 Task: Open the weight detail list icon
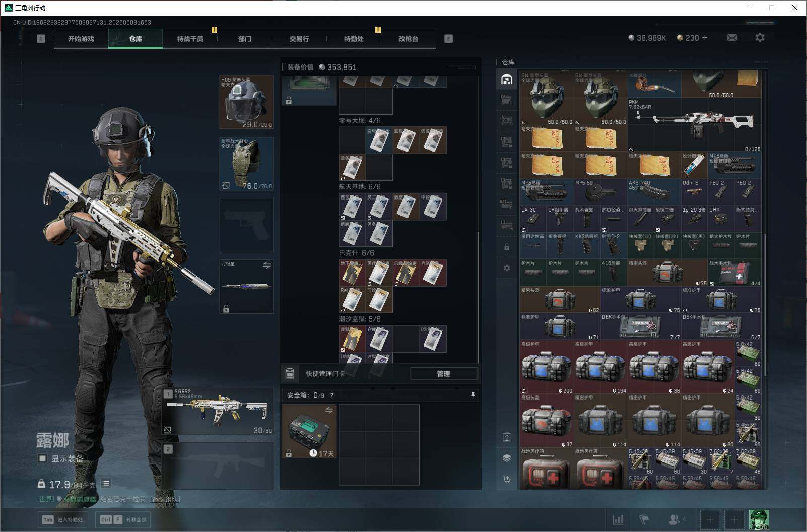coord(106,484)
